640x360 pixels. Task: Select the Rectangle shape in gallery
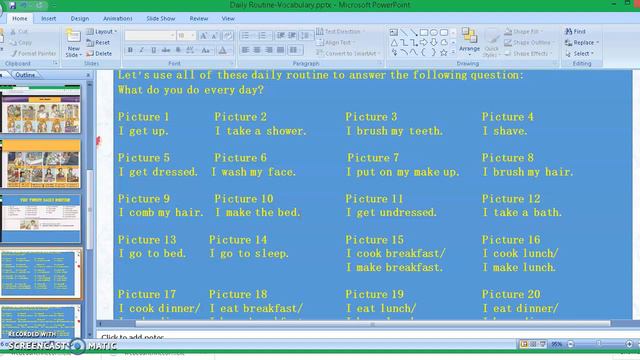click(x=424, y=33)
